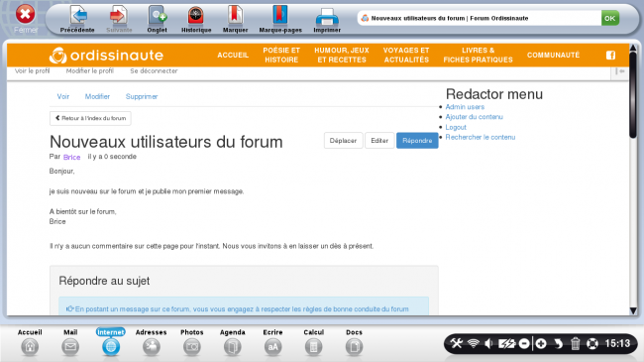Click the speaker volume icon
The width and height of the screenshot is (644, 362).
click(488, 343)
